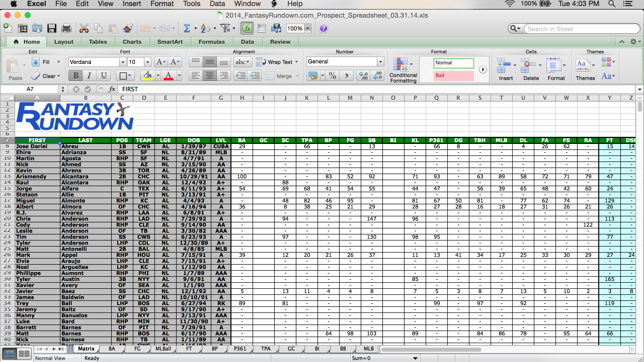Viewport: 644px width, 362px height.
Task: Toggle Italic formatting button
Action: click(89, 75)
